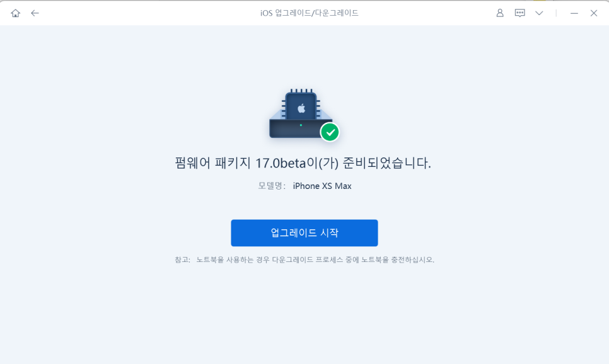
Task: Go to the home screen icon
Action: click(x=16, y=13)
